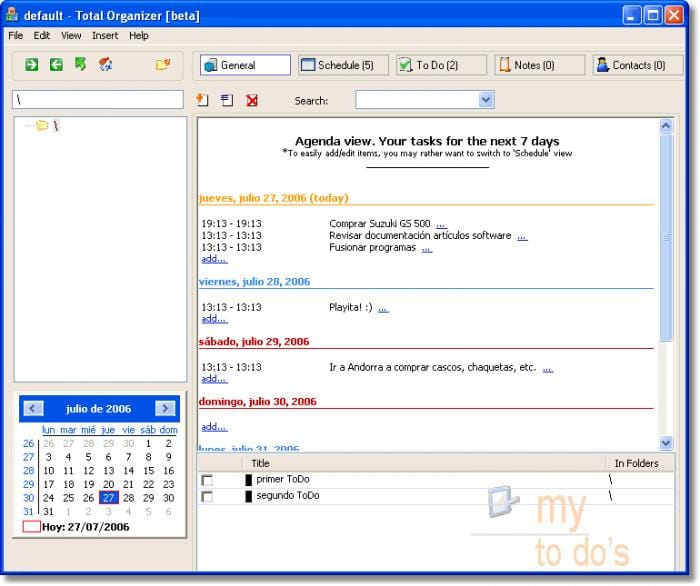Open details link after Ir a Andorra
This screenshot has height=586, width=700.
click(x=548, y=370)
